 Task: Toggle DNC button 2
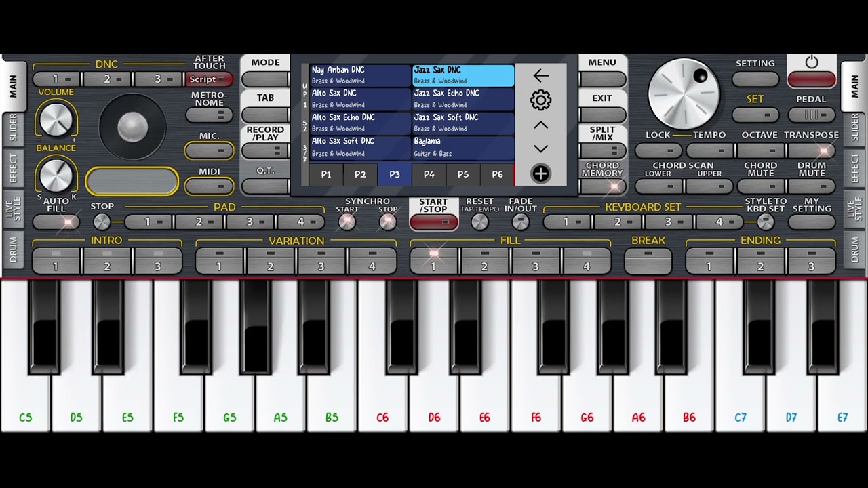(107, 79)
